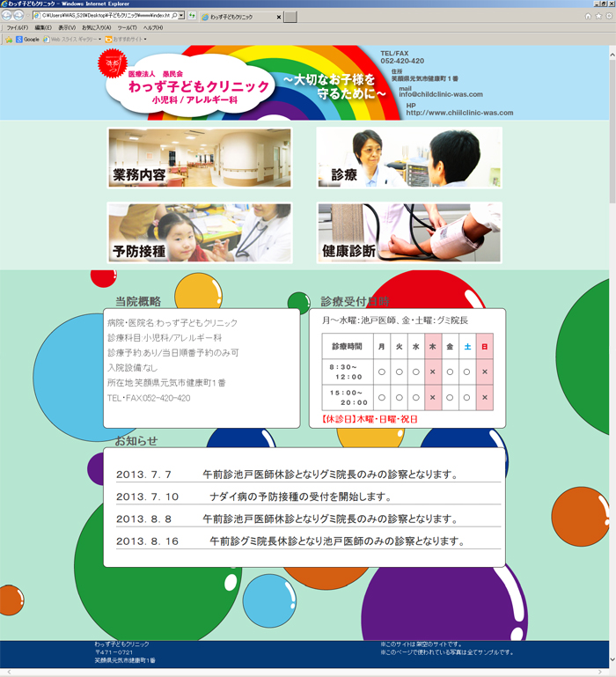Open the 表示(V) menu
Image resolution: width=616 pixels, height=677 pixels.
point(67,27)
